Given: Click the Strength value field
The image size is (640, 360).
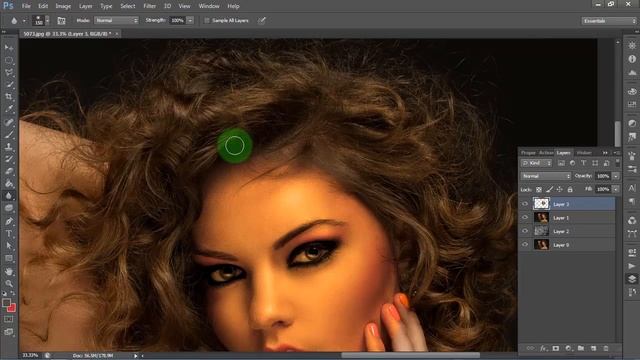Looking at the screenshot, I should click(177, 20).
